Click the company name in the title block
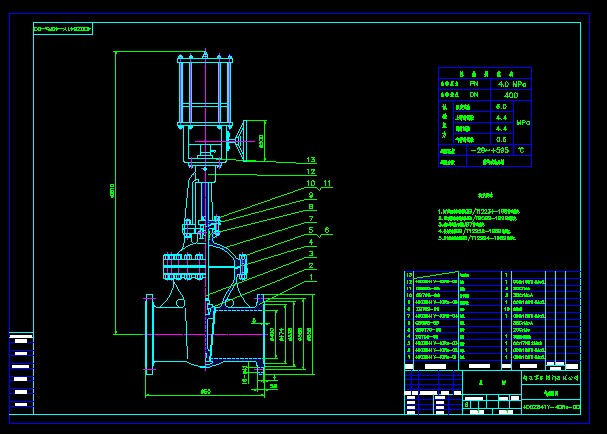Viewport: 607px width, 434px height. pos(551,379)
